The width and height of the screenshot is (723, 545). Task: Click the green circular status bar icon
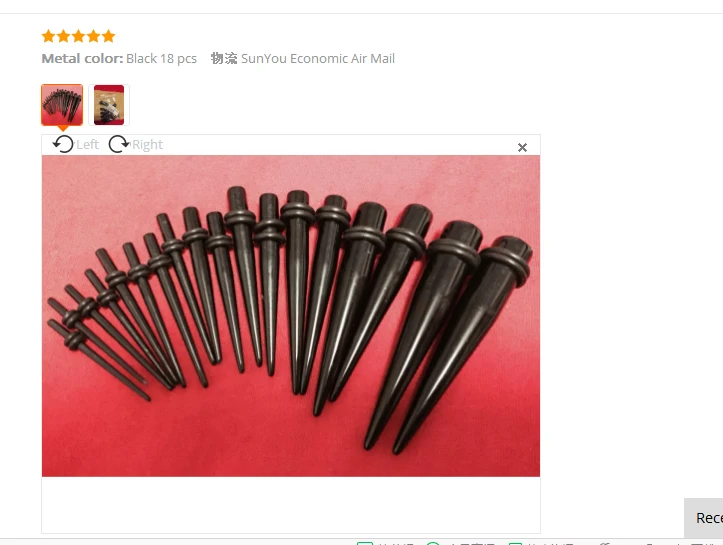point(433,543)
